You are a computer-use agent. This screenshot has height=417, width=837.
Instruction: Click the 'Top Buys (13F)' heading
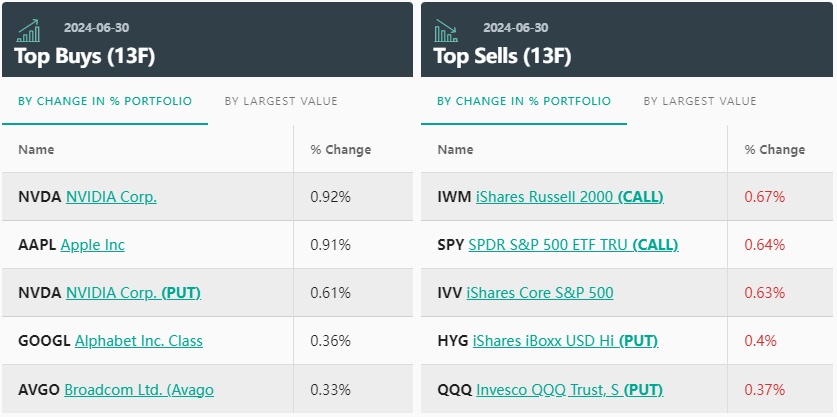tap(85, 56)
